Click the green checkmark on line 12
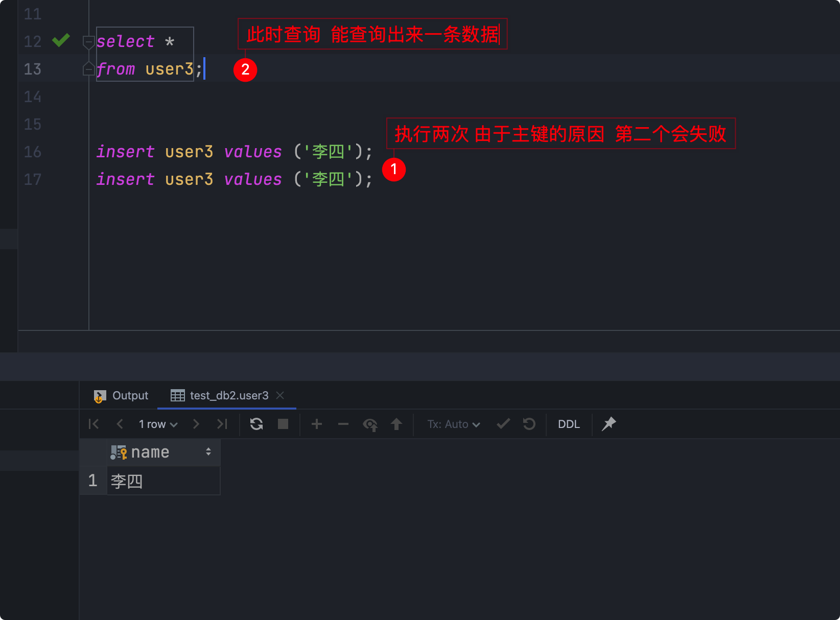 coord(61,40)
